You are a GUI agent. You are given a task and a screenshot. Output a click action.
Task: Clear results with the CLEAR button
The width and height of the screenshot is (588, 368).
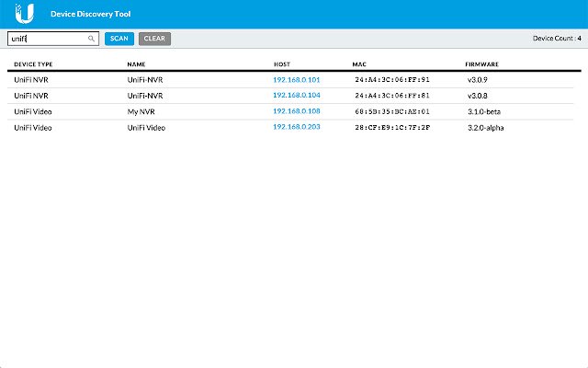click(x=154, y=39)
